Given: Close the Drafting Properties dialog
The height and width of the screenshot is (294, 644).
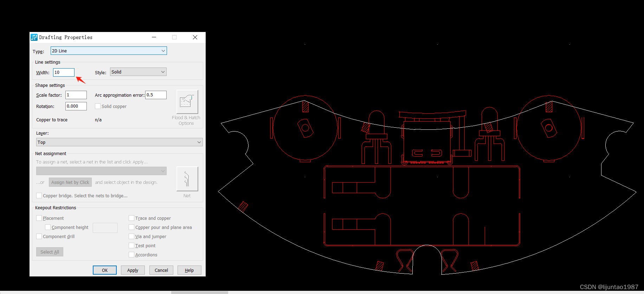Looking at the screenshot, I should (195, 37).
